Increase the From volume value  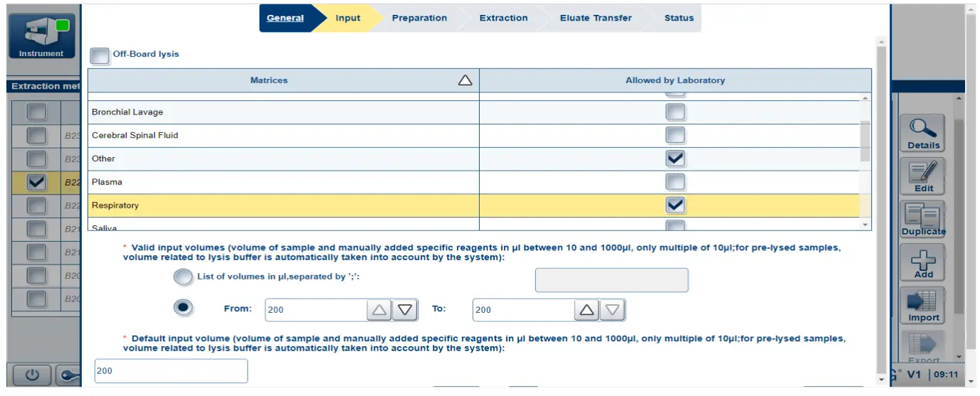tap(379, 310)
